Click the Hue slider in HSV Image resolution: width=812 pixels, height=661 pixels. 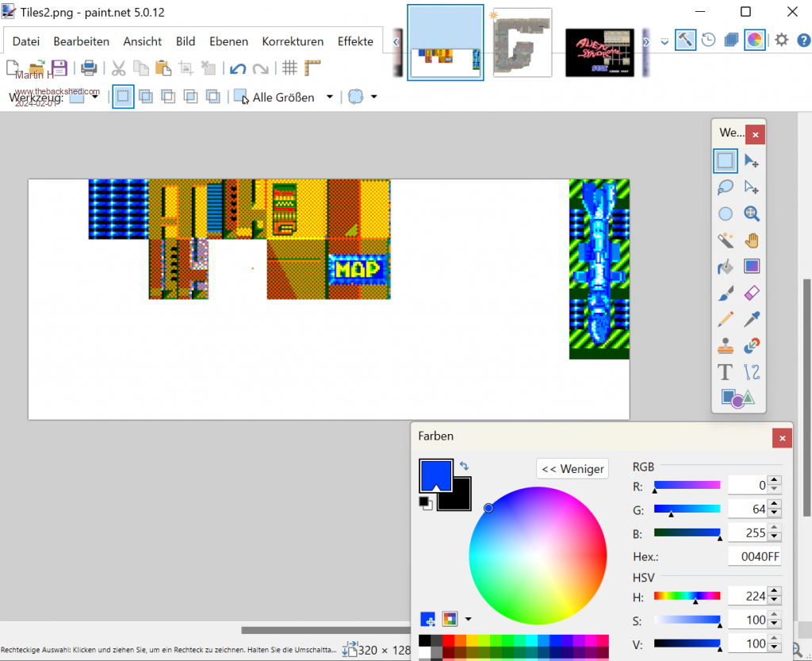687,596
